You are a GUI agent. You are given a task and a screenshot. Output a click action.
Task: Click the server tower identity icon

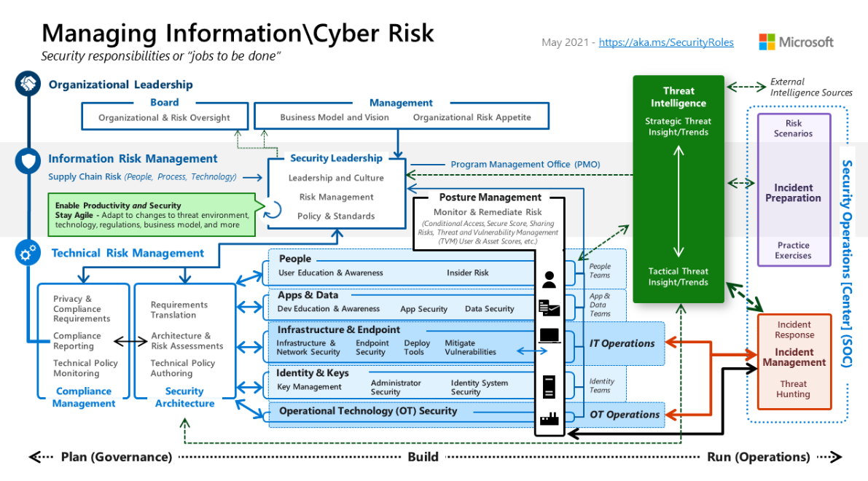pos(549,386)
